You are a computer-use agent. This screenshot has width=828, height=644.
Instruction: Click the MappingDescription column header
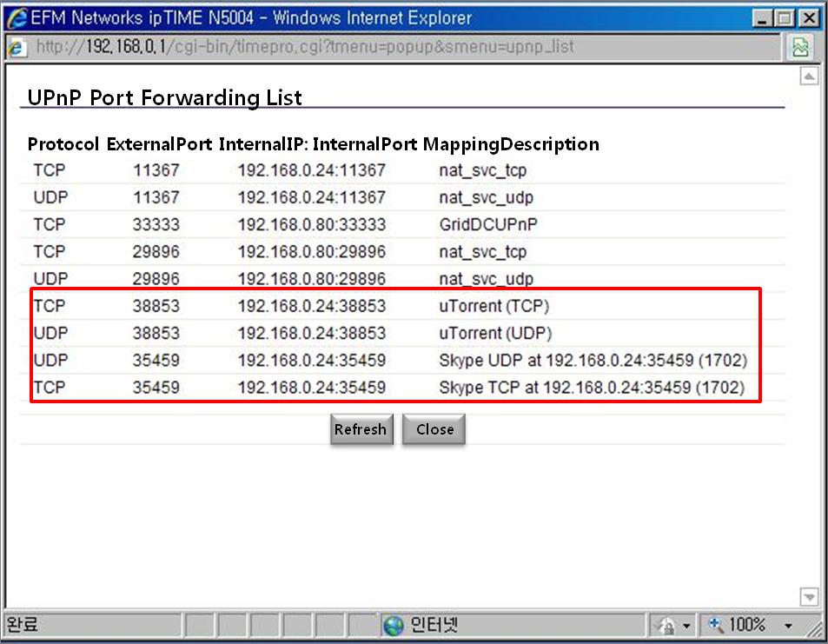pyautogui.click(x=511, y=143)
